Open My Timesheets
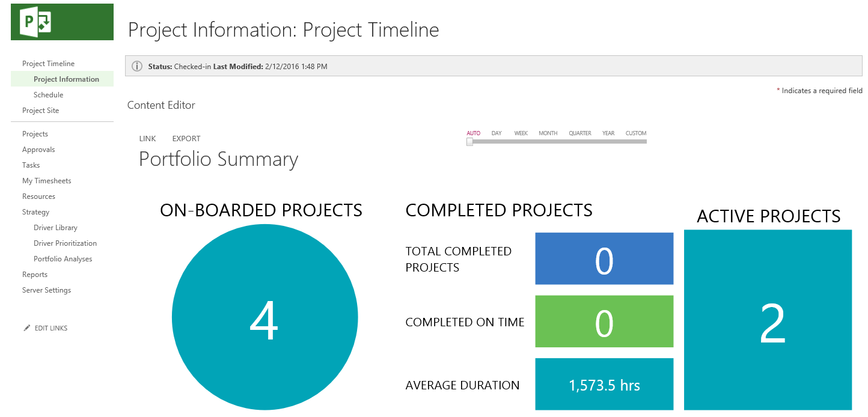The height and width of the screenshot is (417, 868). 46,181
